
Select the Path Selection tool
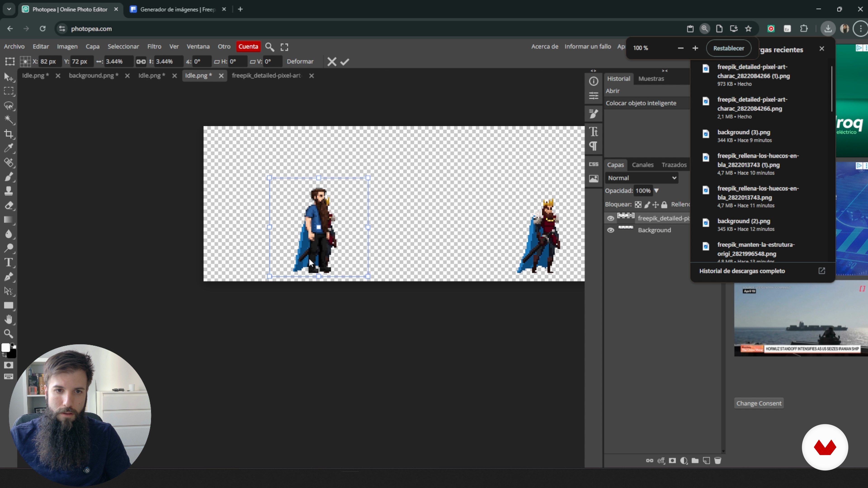(x=9, y=291)
